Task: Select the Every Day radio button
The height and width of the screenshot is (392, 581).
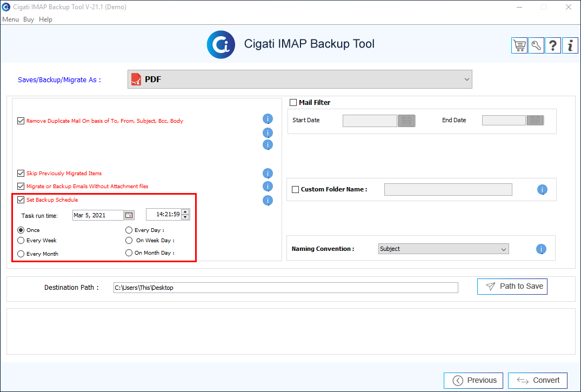Action: [x=129, y=230]
